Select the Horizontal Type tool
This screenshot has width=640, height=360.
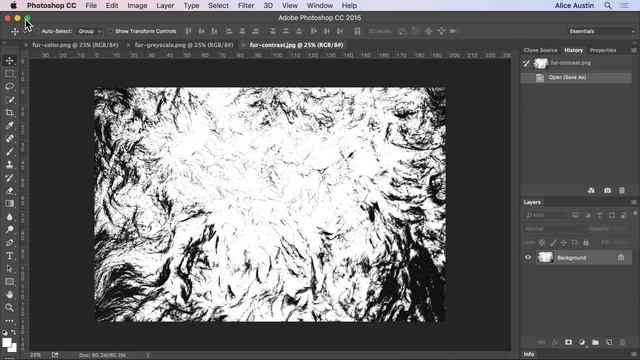[9, 256]
